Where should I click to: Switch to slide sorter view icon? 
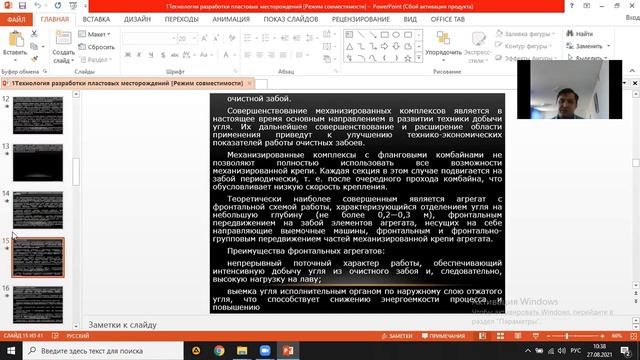click(x=500, y=336)
